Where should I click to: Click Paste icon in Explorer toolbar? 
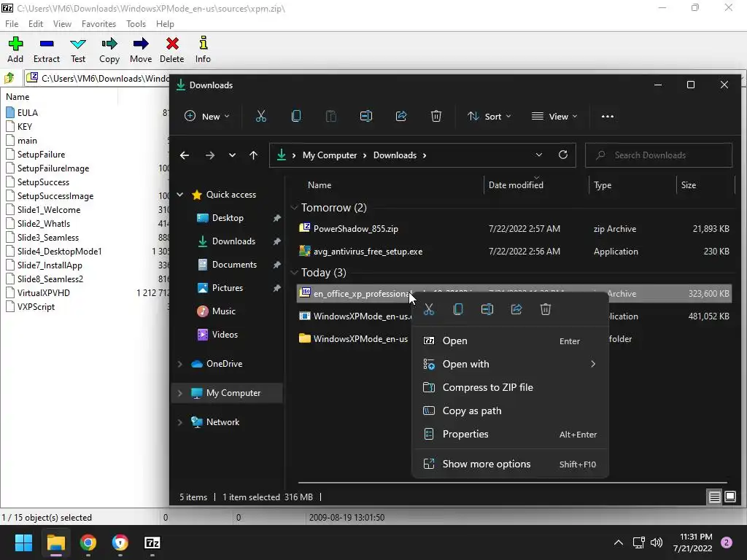click(331, 116)
